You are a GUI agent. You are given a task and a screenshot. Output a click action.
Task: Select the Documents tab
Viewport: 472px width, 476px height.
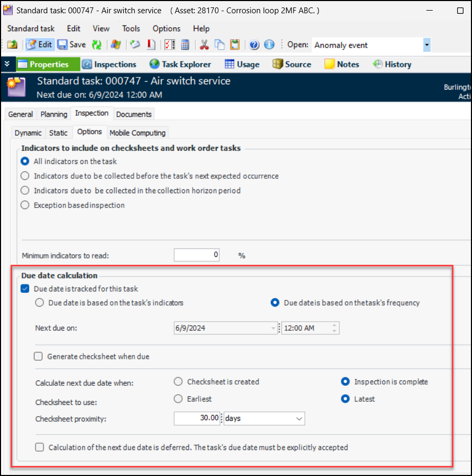(134, 115)
